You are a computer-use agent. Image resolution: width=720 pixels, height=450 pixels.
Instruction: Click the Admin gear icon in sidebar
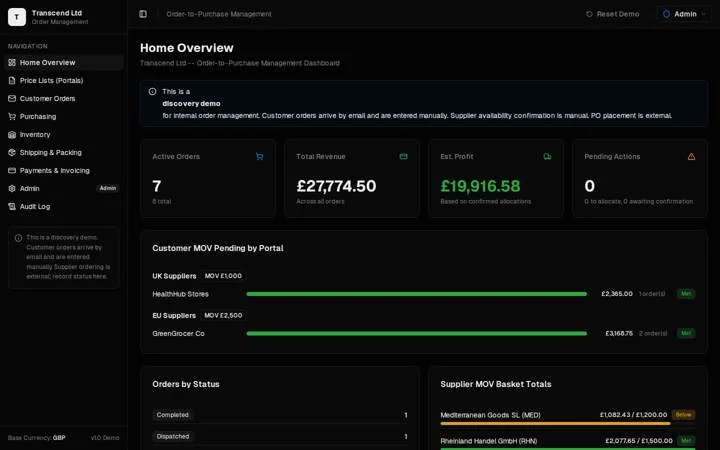pyautogui.click(x=12, y=188)
